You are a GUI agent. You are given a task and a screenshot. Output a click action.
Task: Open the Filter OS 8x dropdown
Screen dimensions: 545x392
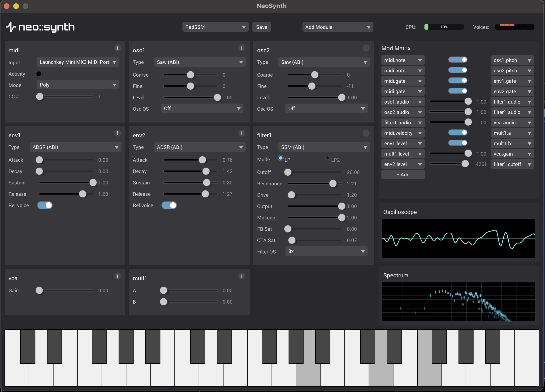pyautogui.click(x=326, y=251)
